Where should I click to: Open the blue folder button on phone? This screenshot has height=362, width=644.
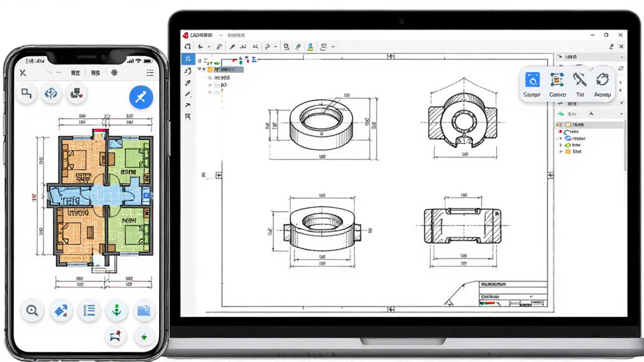[144, 310]
